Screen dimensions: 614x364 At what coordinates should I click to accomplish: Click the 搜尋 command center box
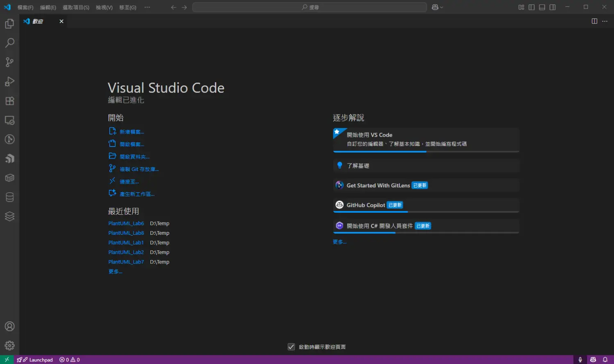309,7
